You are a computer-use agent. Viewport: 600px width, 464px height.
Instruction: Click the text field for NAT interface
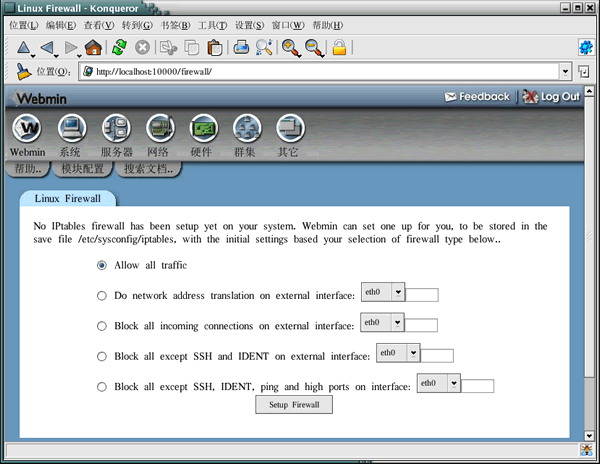pyautogui.click(x=422, y=295)
